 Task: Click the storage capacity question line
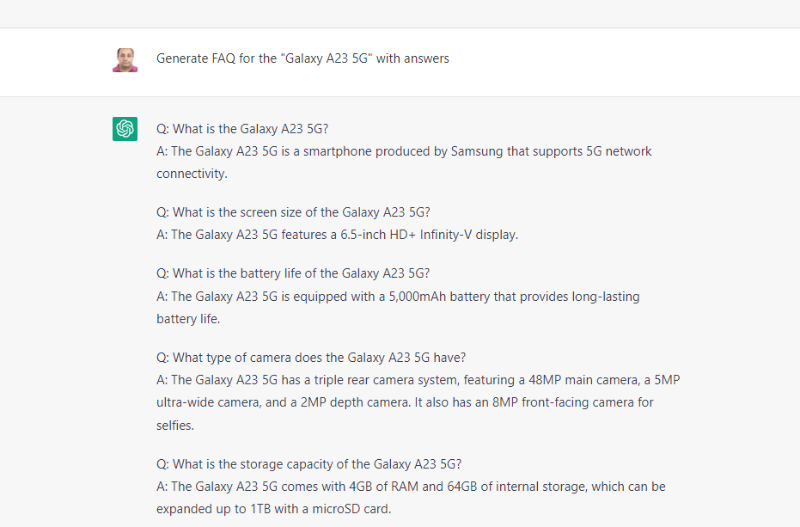click(x=309, y=464)
